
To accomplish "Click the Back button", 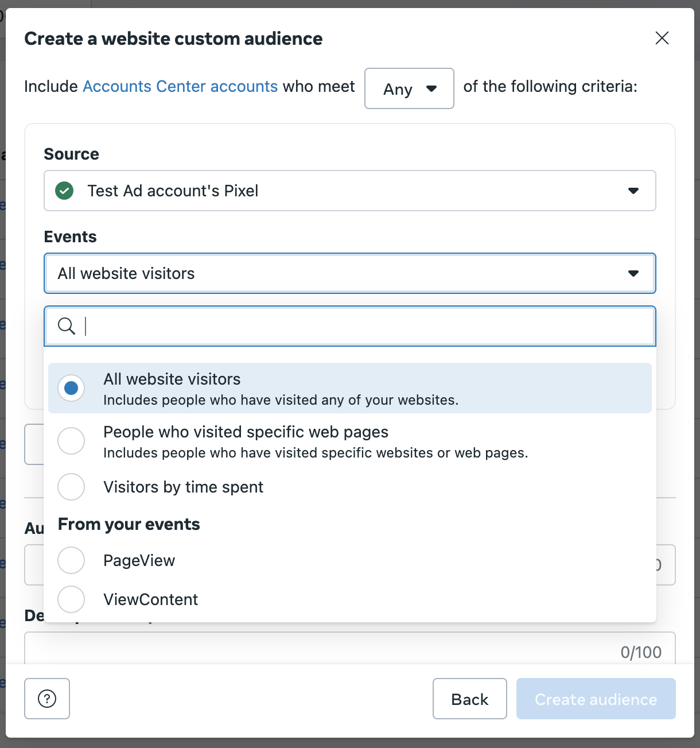I will click(470, 699).
